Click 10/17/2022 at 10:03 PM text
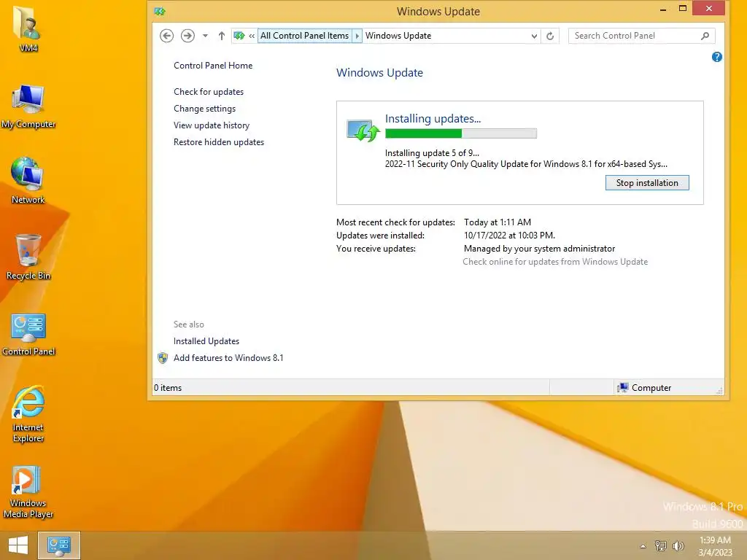The width and height of the screenshot is (747, 560). coord(509,236)
